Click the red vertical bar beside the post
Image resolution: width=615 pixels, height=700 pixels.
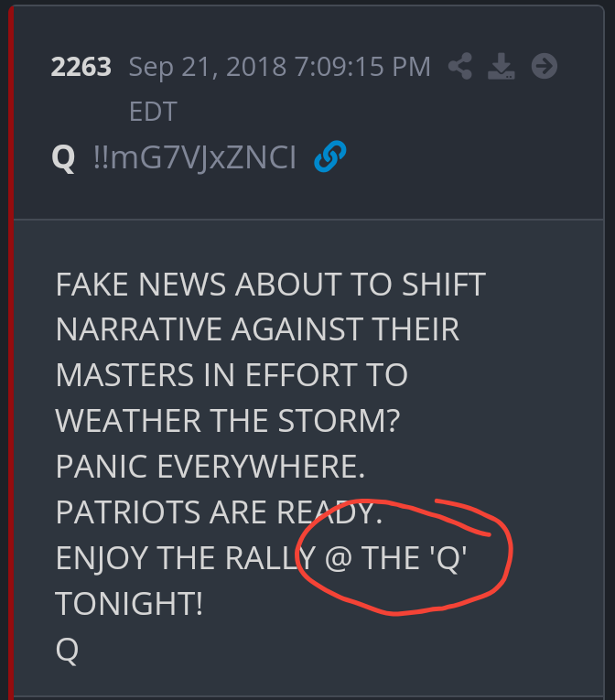11,352
